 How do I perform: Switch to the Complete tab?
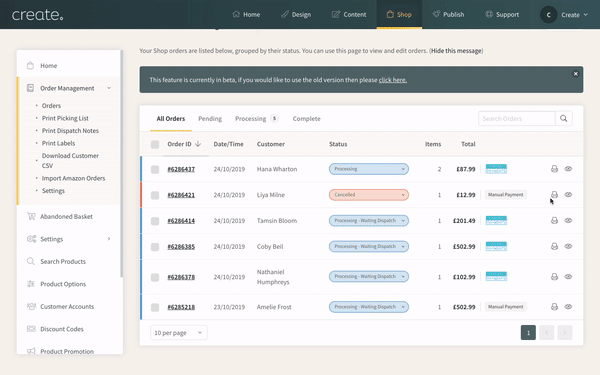tap(307, 119)
